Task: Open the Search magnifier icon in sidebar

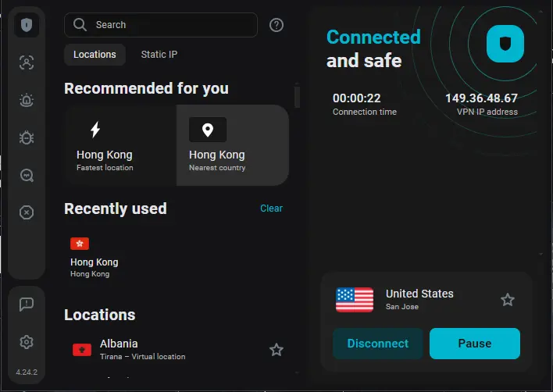Action: pyautogui.click(x=27, y=175)
